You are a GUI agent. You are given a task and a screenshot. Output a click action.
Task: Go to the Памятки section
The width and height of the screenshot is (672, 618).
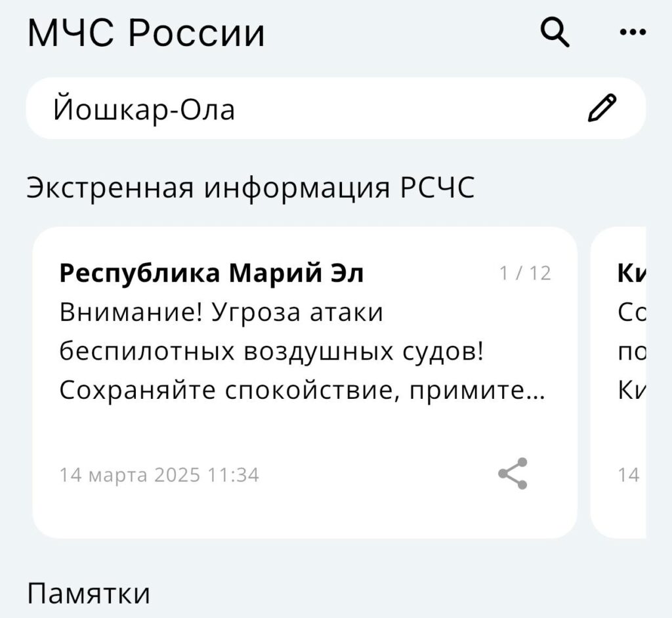89,594
